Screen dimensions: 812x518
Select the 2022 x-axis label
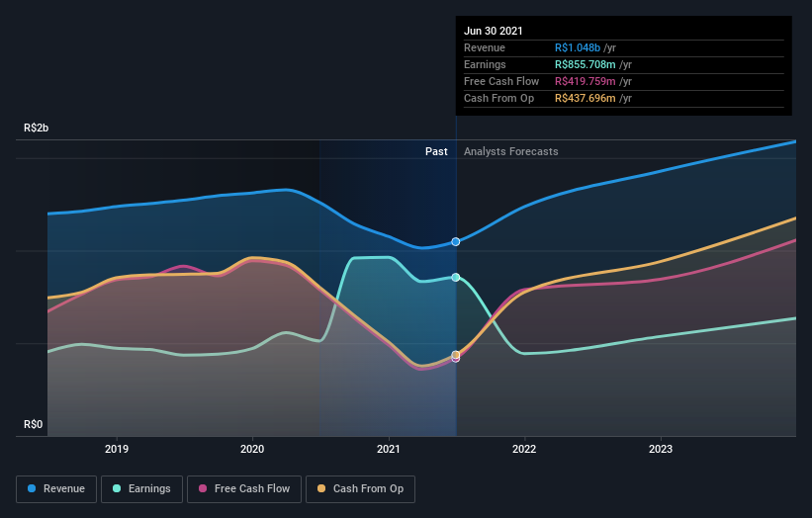[524, 449]
